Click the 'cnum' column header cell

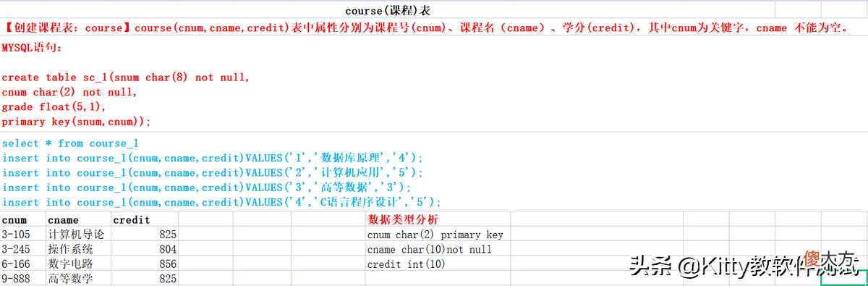click(x=23, y=219)
